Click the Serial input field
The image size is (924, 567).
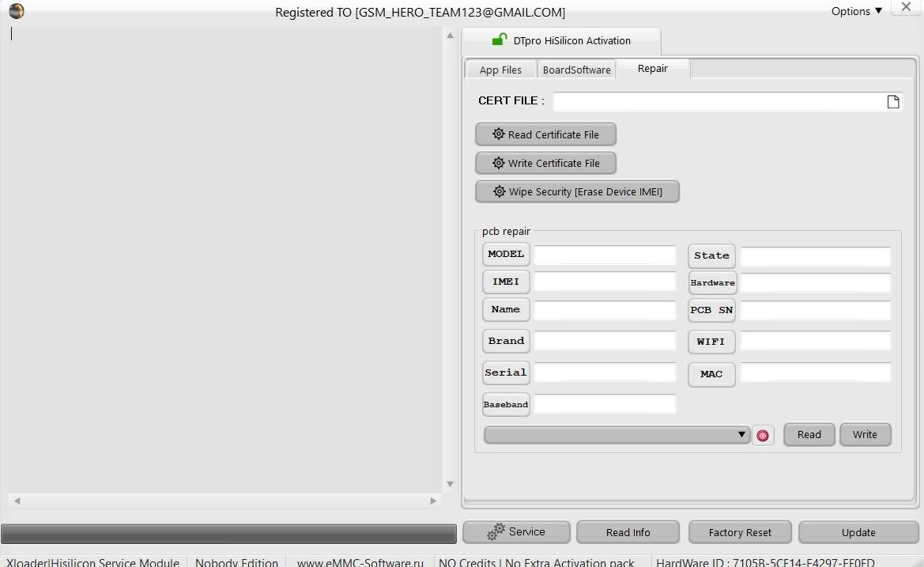tap(605, 372)
